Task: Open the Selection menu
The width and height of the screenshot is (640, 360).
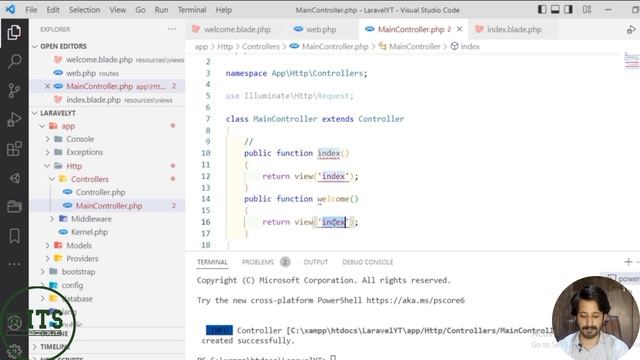Action: coord(84,10)
